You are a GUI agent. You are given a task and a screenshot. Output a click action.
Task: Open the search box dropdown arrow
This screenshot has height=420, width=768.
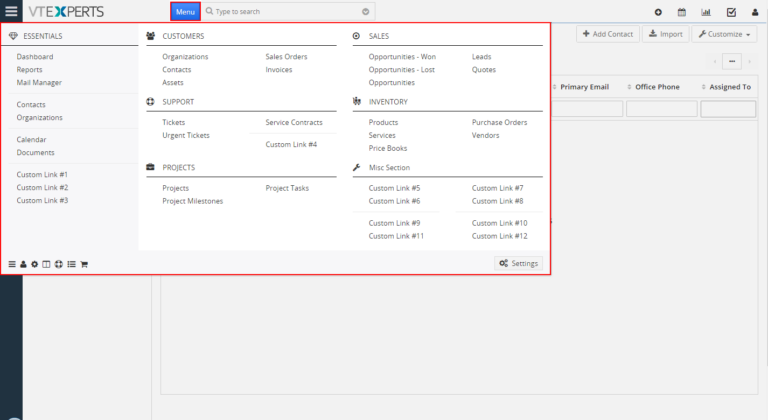tap(366, 12)
